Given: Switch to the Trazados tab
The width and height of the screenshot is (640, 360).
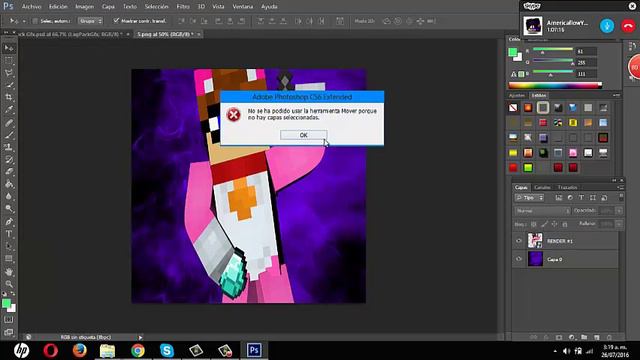Looking at the screenshot, I should pyautogui.click(x=567, y=187).
